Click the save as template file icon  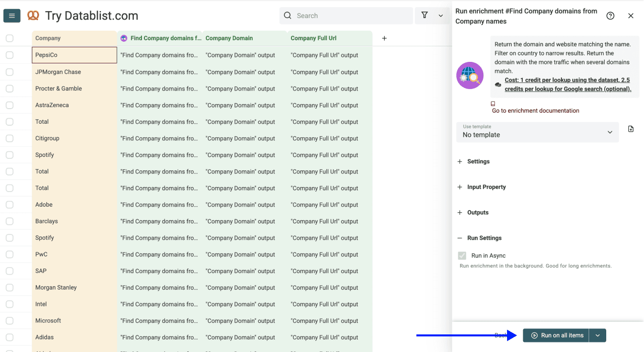coord(630,129)
